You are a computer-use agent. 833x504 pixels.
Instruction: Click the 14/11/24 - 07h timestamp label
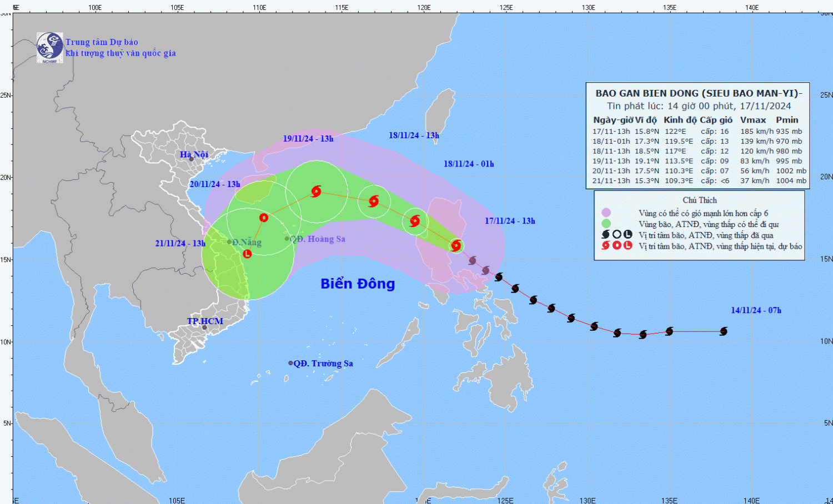point(756,310)
